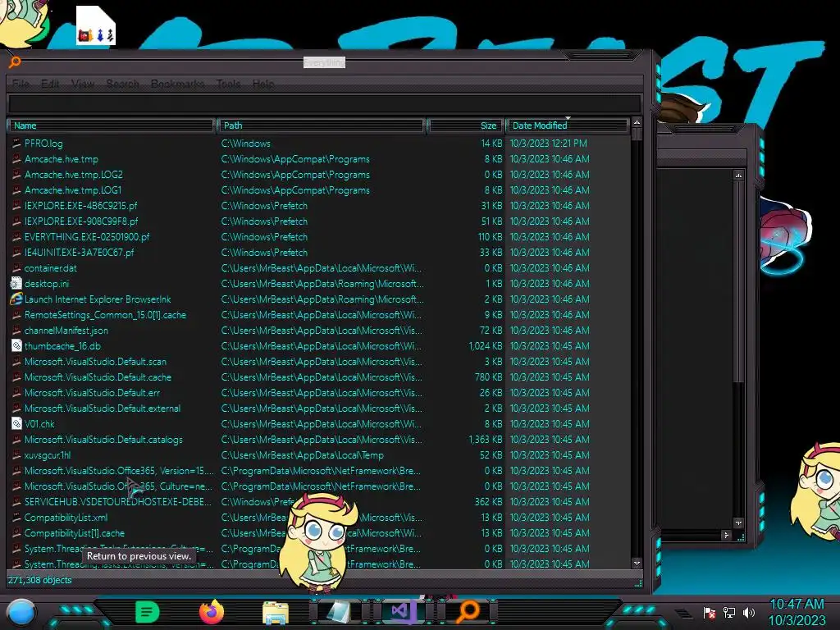This screenshot has width=840, height=630.
Task: Select the archive file icon on desktop
Action: (95, 25)
